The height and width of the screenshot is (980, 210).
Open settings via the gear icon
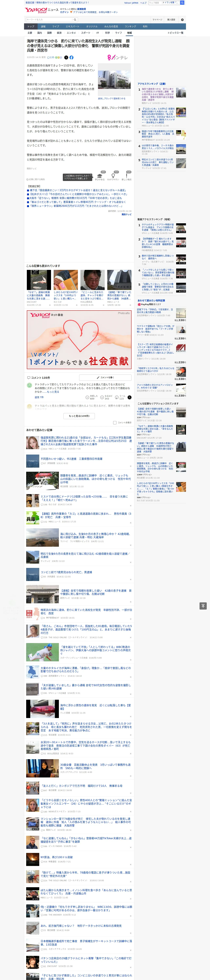(x=182, y=20)
